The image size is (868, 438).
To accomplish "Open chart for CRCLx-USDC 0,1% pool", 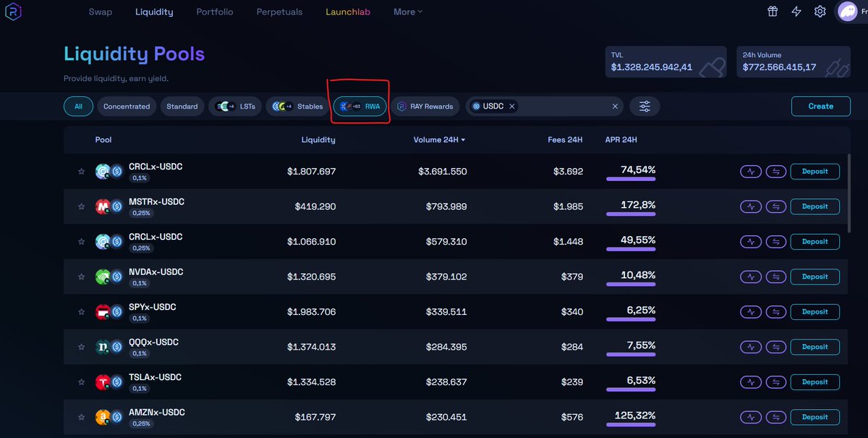I will coord(751,172).
